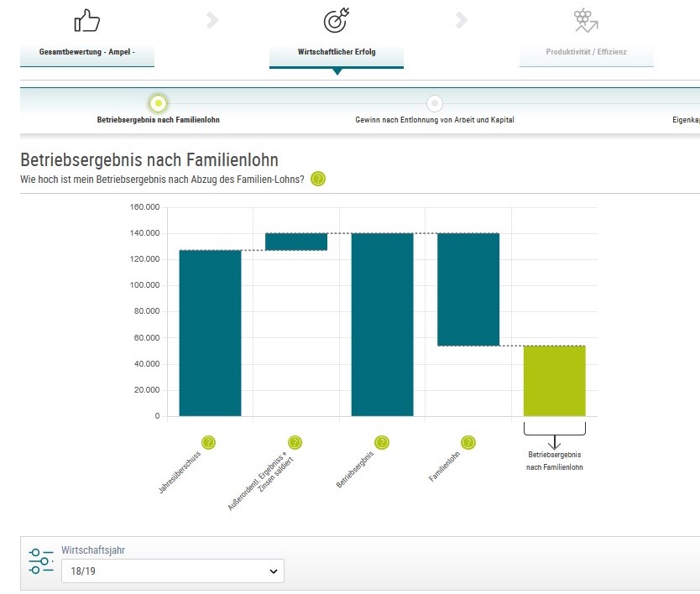Click the green result bar in chart
Image resolution: width=700 pixels, height=594 pixels.
click(x=555, y=381)
